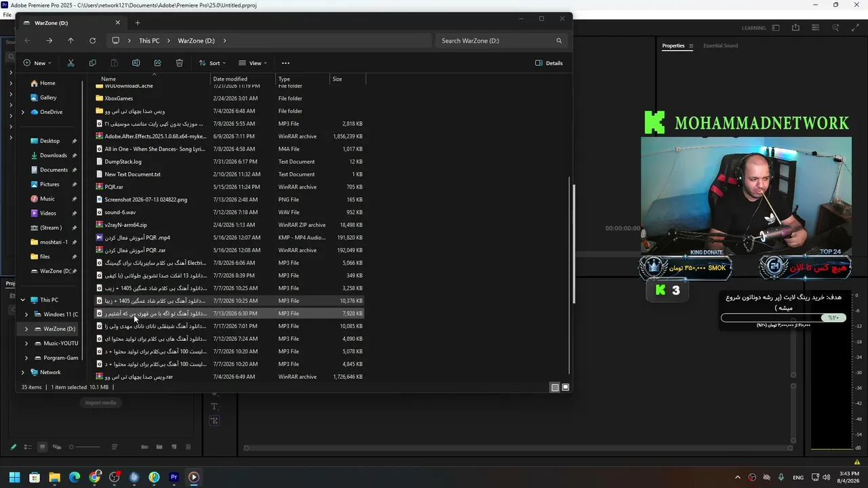
Task: Collapse the This PC tree node
Action: coord(23,300)
